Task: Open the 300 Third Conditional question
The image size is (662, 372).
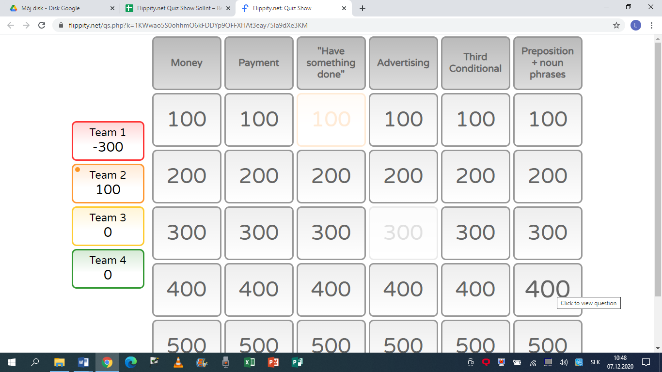Action: coord(475,233)
